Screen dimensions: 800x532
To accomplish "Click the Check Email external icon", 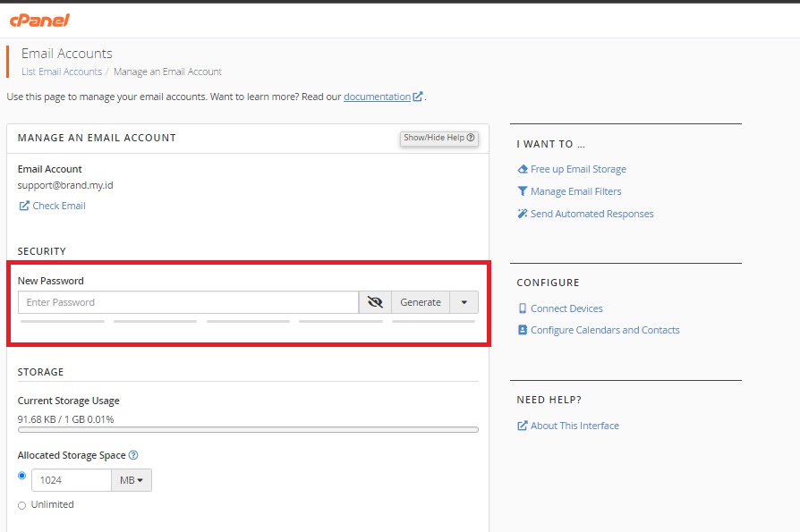I will 24,206.
